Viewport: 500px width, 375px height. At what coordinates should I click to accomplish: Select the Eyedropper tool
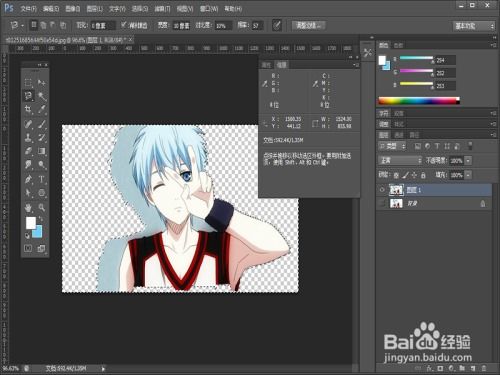click(42, 109)
